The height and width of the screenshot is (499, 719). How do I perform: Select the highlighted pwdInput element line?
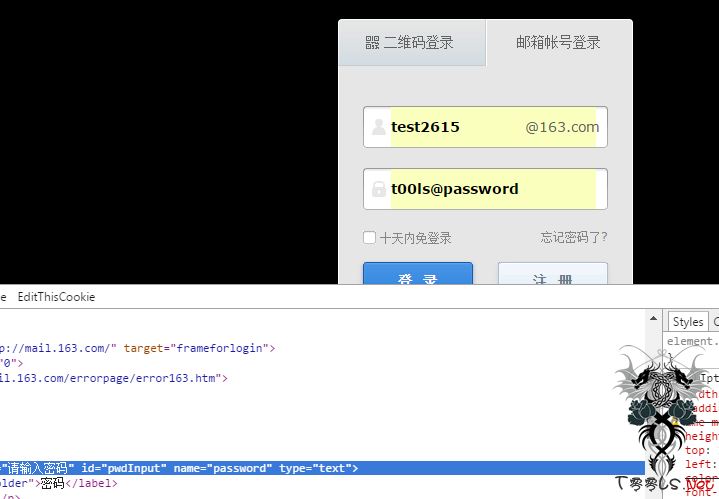pyautogui.click(x=322, y=468)
